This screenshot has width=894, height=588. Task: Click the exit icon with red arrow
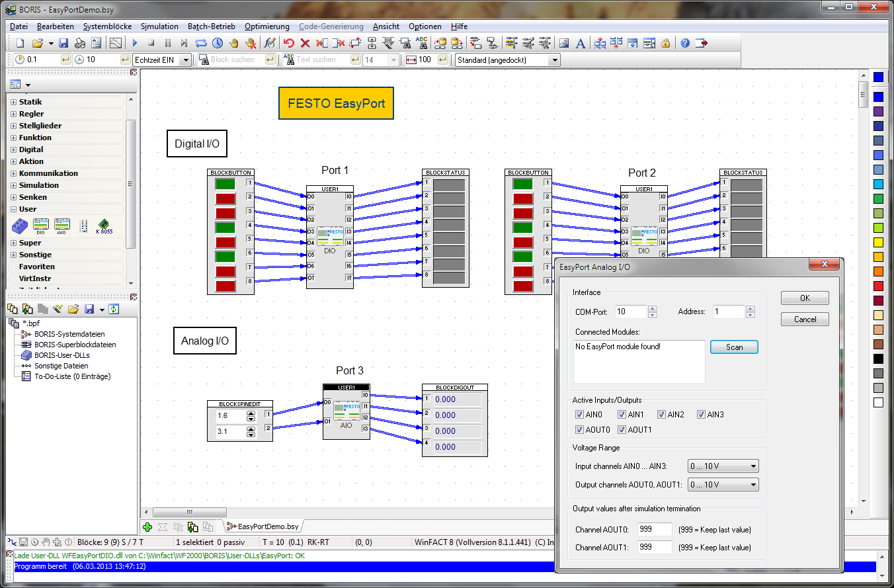click(x=702, y=43)
